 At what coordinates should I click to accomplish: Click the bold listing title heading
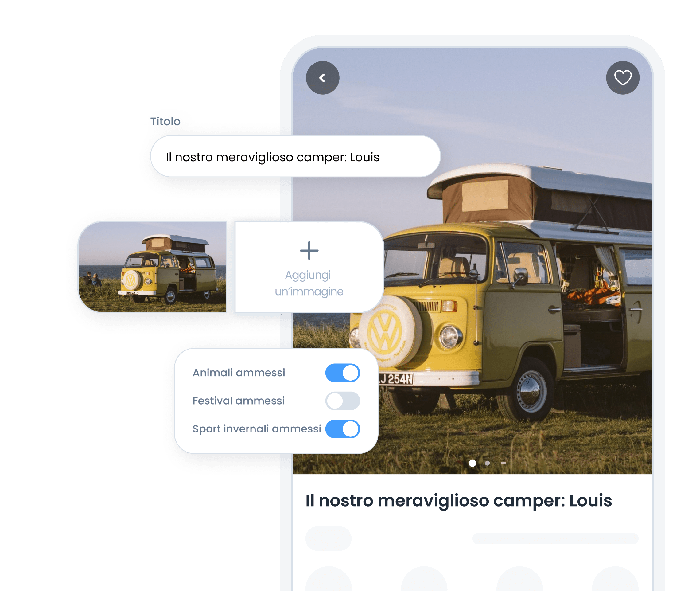pyautogui.click(x=458, y=501)
